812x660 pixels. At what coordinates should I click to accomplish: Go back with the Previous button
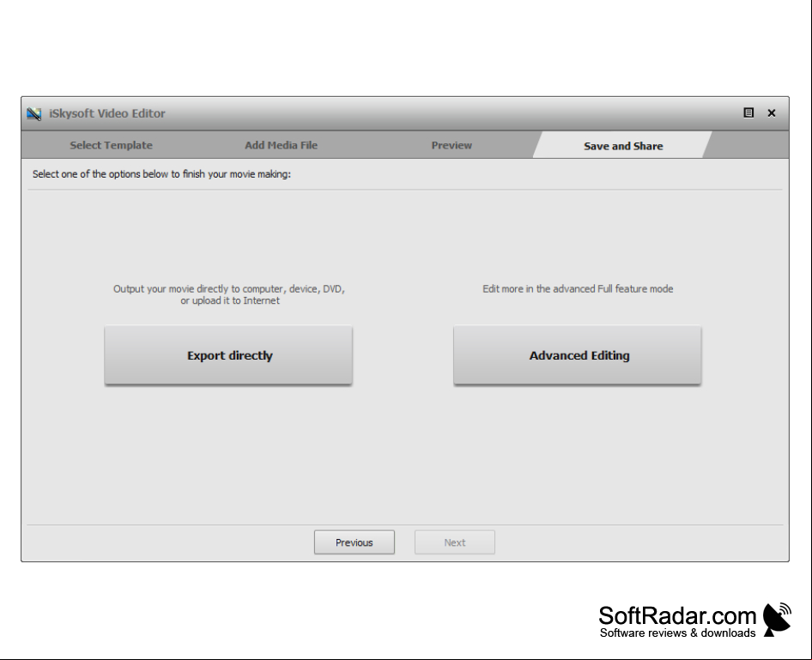(354, 542)
